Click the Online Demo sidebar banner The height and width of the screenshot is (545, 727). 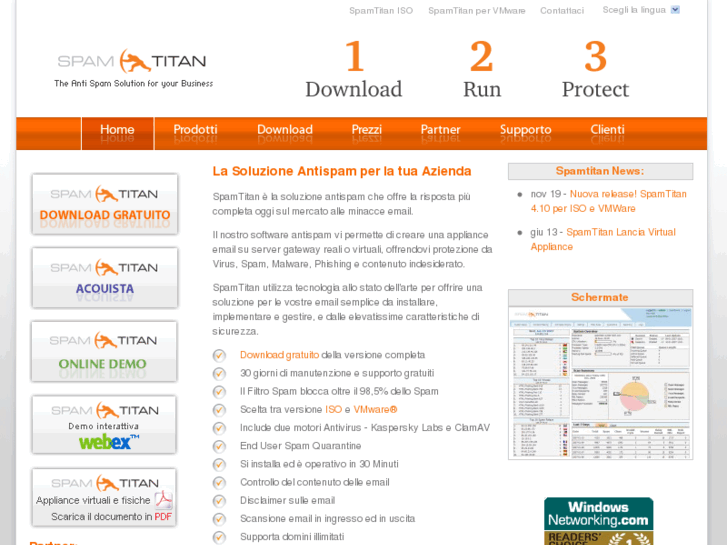click(x=104, y=351)
